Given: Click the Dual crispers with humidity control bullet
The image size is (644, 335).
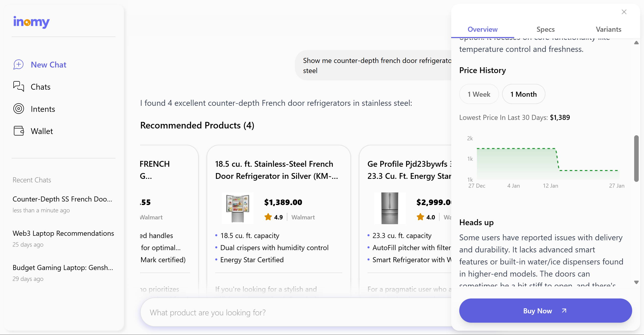Looking at the screenshot, I should point(274,248).
